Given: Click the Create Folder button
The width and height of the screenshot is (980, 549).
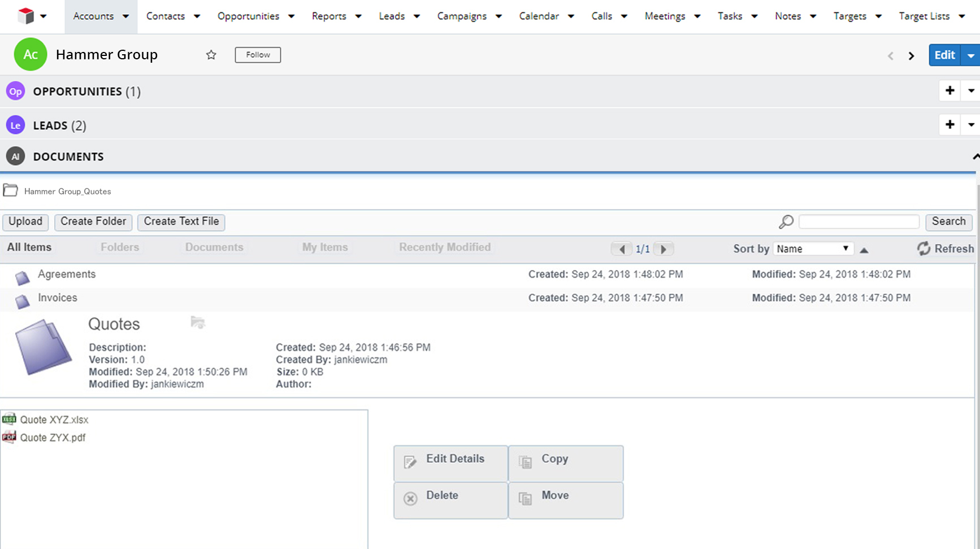Looking at the screenshot, I should (93, 221).
